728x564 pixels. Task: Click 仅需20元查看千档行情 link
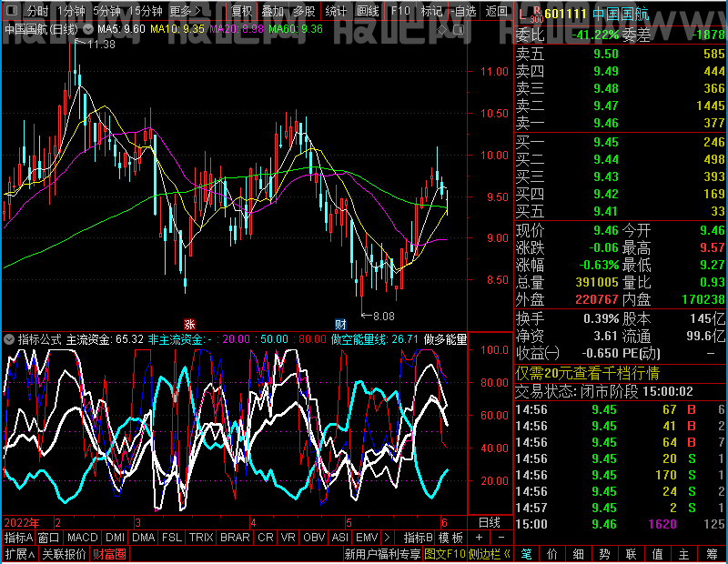click(587, 373)
